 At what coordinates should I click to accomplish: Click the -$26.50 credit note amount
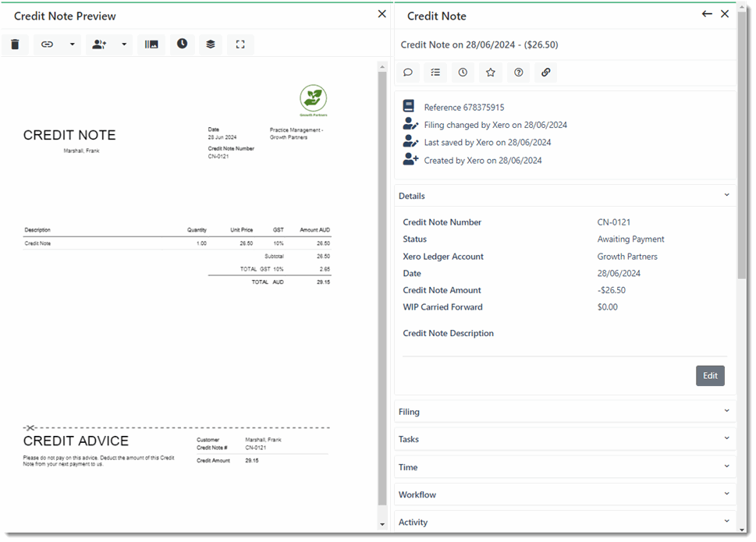[x=611, y=290]
